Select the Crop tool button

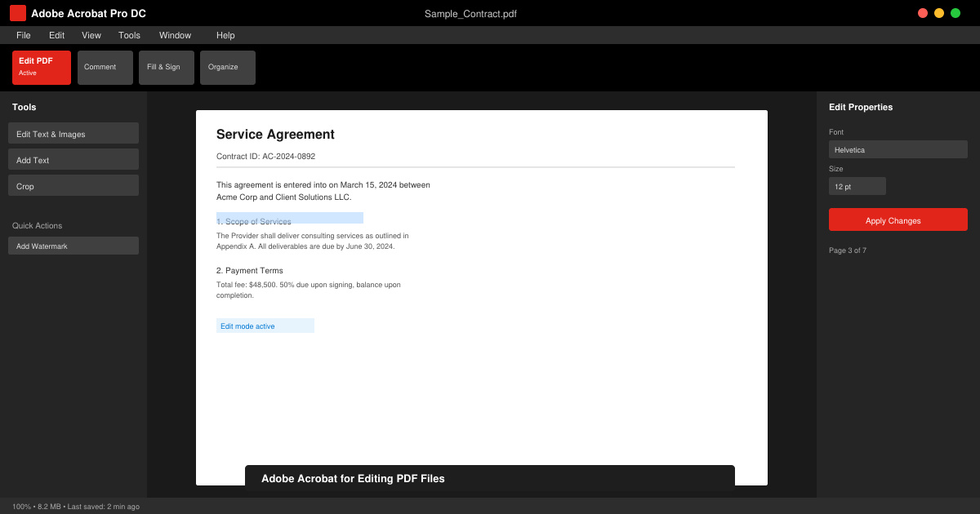(x=73, y=185)
